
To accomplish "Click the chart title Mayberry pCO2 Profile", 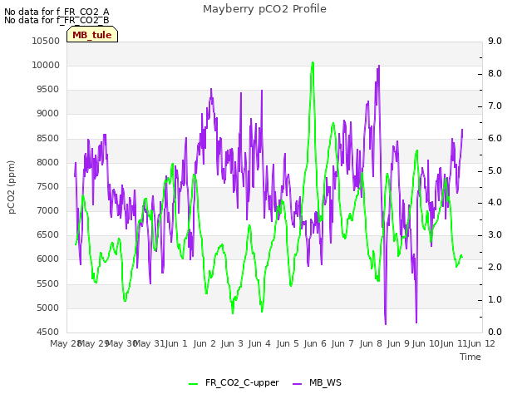I will tap(264, 9).
